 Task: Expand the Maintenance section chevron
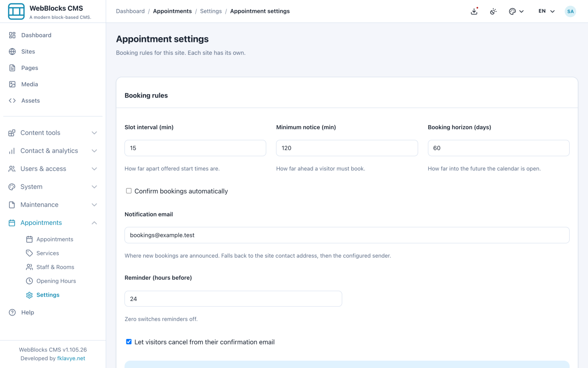[x=94, y=205]
